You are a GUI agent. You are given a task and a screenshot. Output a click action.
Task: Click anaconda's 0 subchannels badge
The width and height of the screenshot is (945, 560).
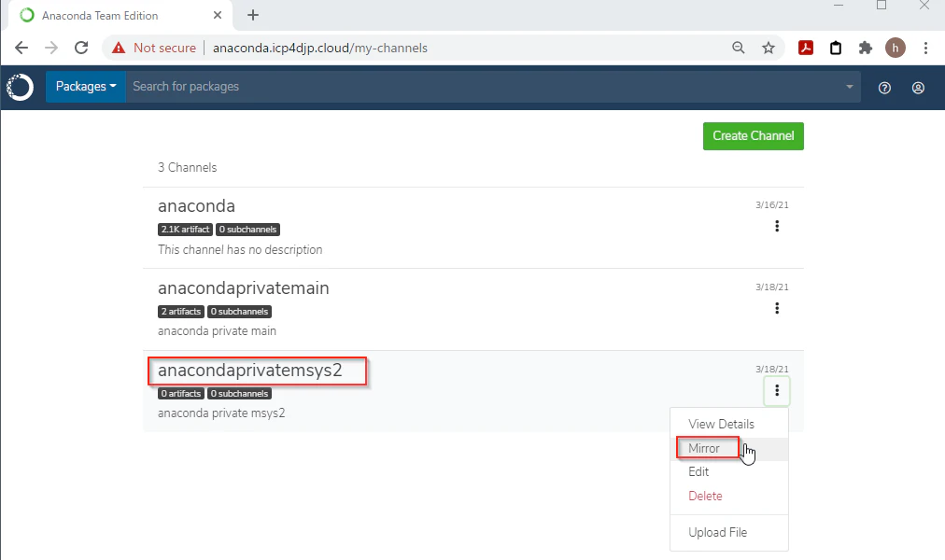247,230
